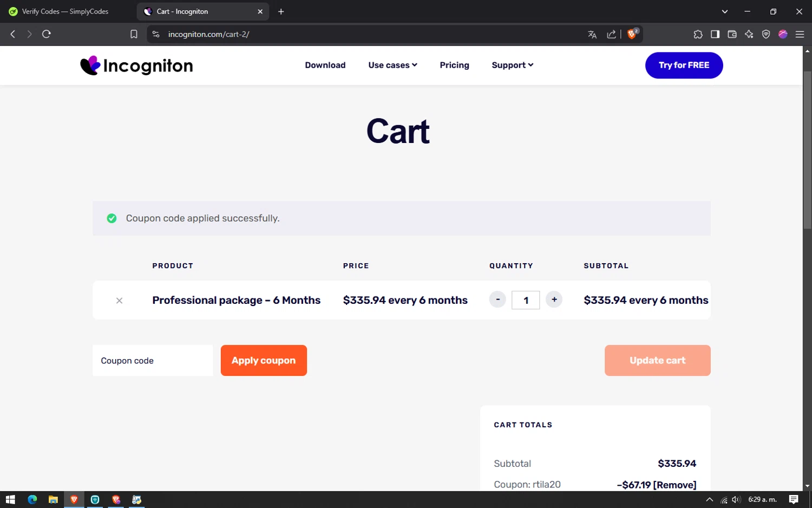Screen dimensions: 812x508
Task: Open Brave Shields icon
Action: pos(632,34)
